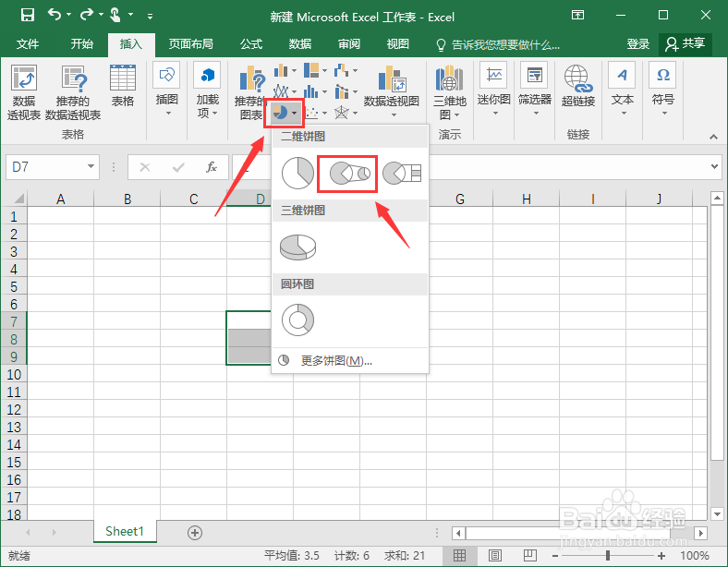The image size is (728, 567).
Task: Open the hierarchy chart dropdown
Action: [315, 70]
